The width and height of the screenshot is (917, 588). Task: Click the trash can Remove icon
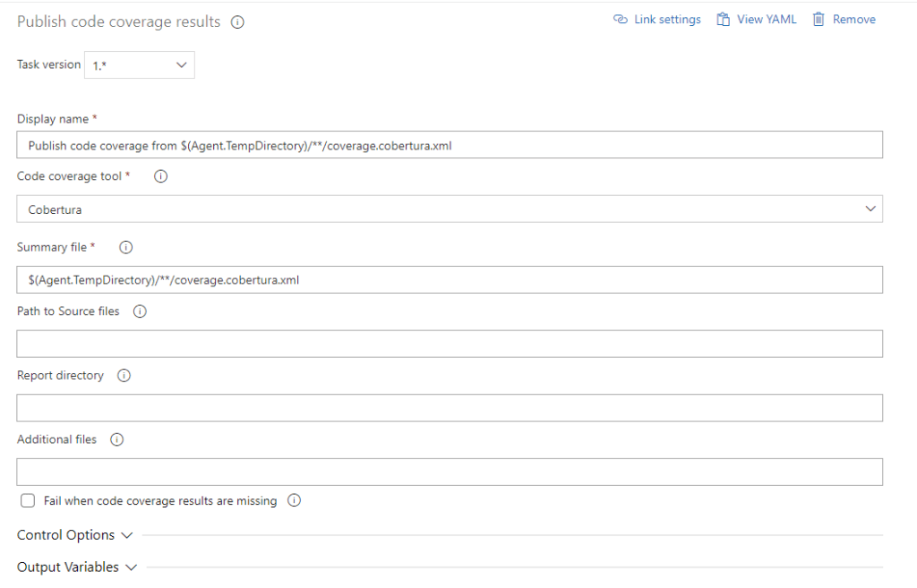tap(818, 20)
